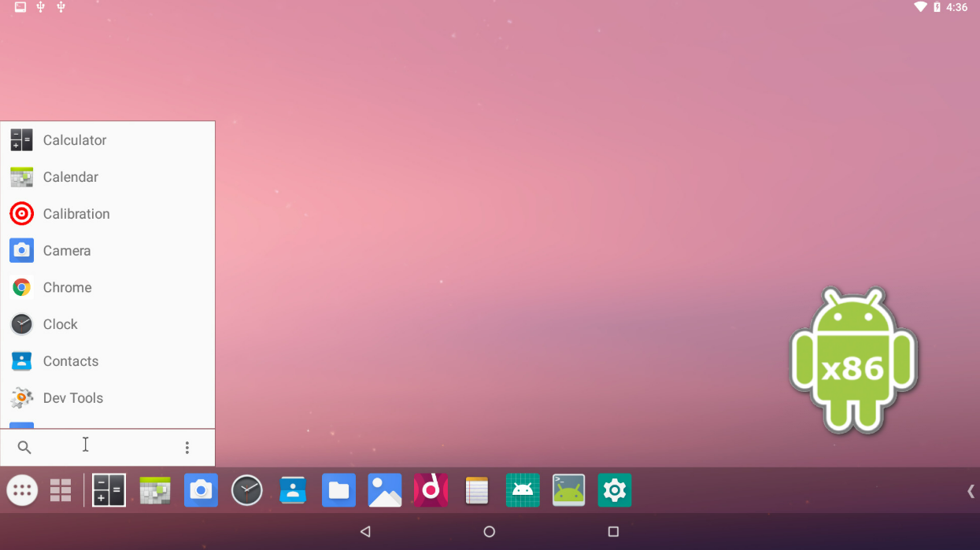Image resolution: width=980 pixels, height=550 pixels.
Task: Click the Wi-Fi status icon
Action: point(920,7)
